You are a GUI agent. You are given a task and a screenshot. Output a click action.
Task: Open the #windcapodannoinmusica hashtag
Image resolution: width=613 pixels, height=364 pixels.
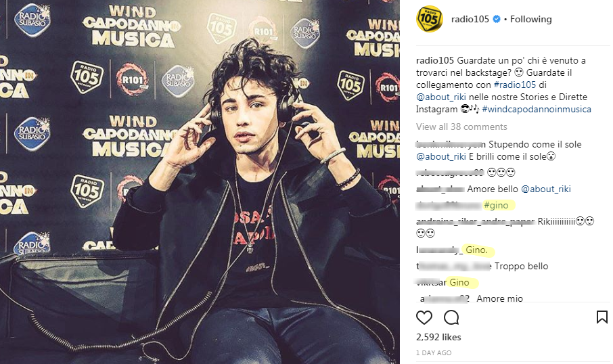pyautogui.click(x=537, y=109)
